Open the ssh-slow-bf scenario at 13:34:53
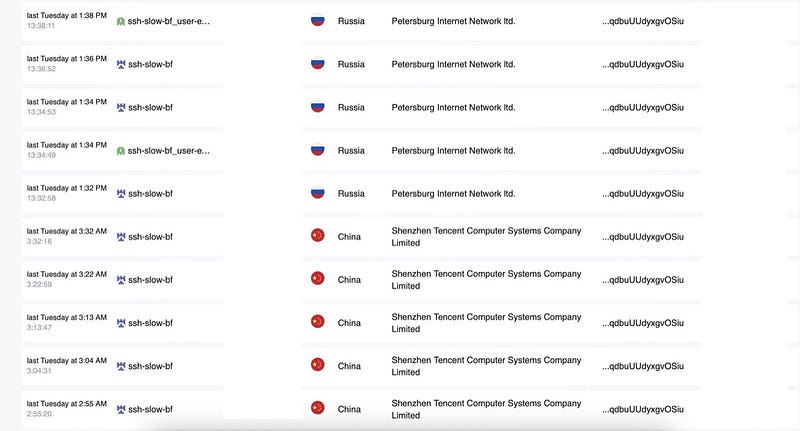The width and height of the screenshot is (800, 431). click(151, 108)
